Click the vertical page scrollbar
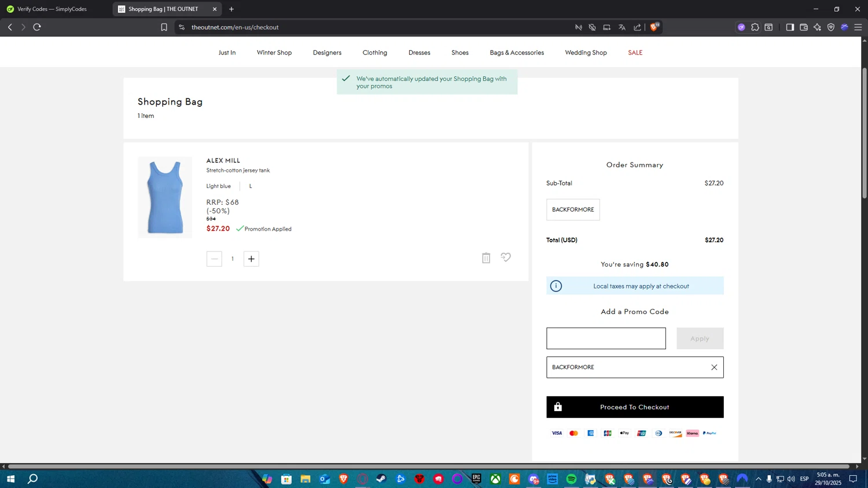This screenshot has height=488, width=868. click(865, 133)
